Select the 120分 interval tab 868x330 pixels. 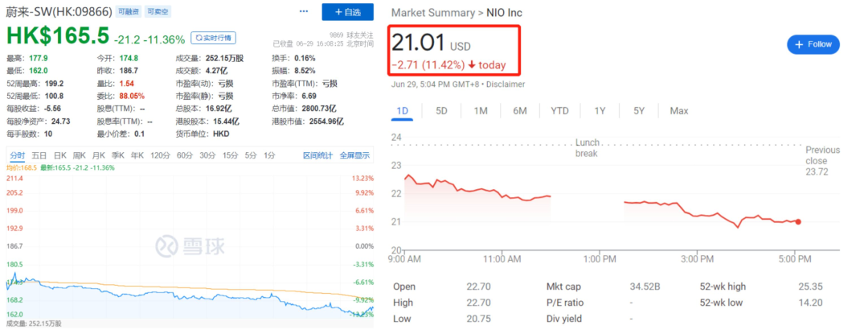pyautogui.click(x=160, y=156)
